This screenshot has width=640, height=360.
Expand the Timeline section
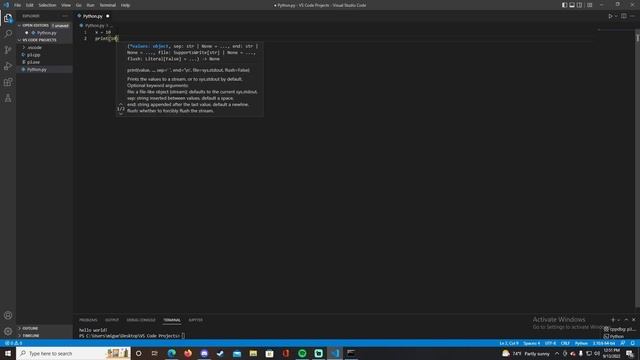point(44,336)
